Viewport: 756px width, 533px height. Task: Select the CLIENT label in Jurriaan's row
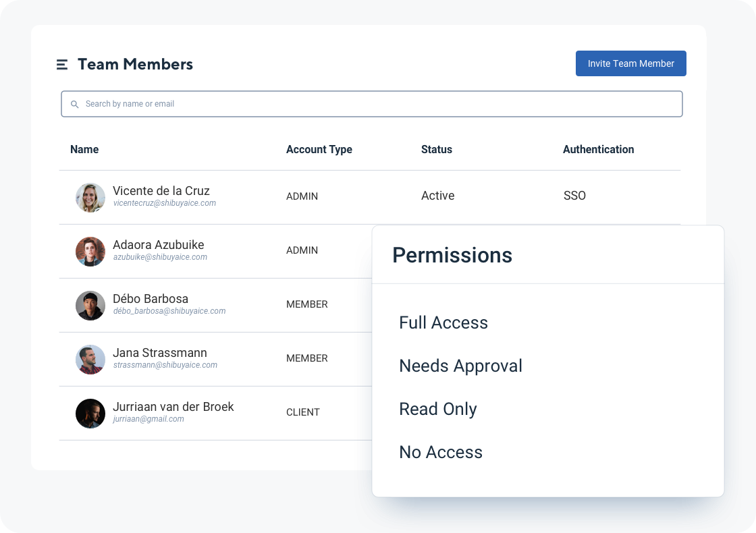302,412
